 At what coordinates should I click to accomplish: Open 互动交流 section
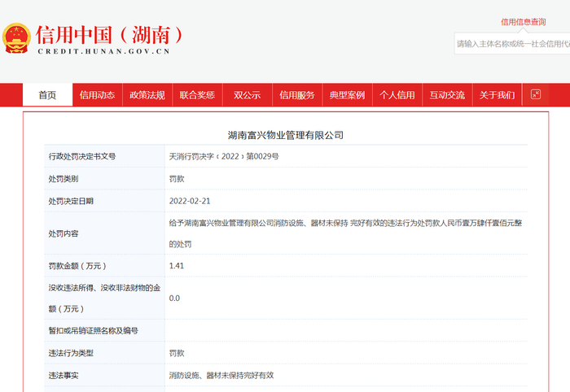(447, 95)
